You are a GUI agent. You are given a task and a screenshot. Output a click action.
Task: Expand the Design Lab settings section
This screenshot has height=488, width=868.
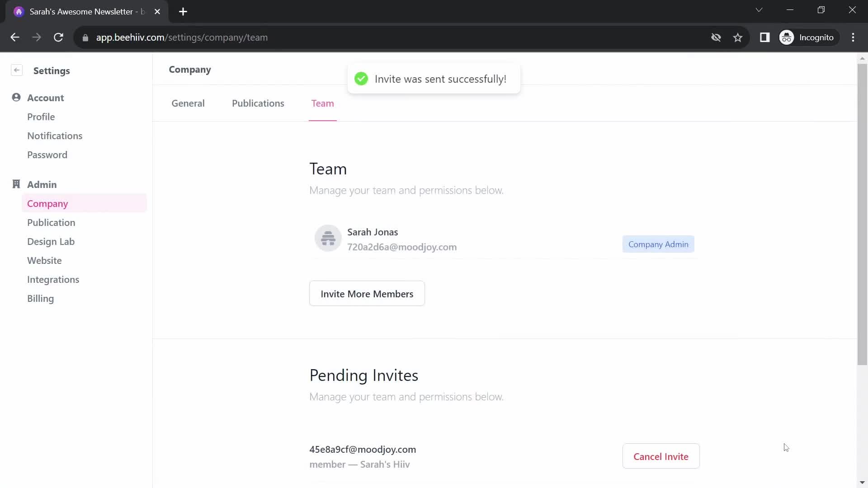click(51, 241)
